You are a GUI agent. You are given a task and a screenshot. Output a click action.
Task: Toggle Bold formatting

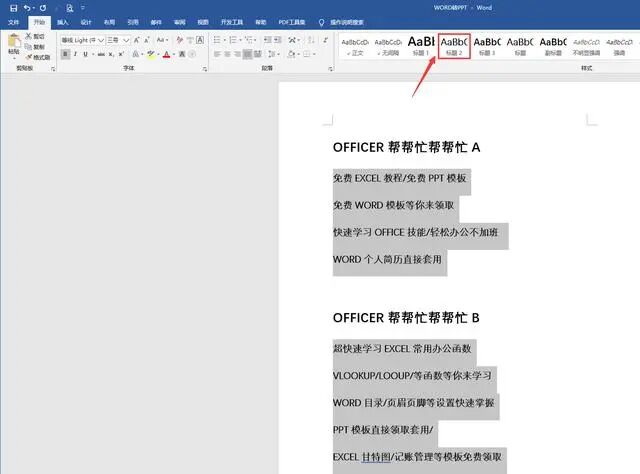point(65,54)
